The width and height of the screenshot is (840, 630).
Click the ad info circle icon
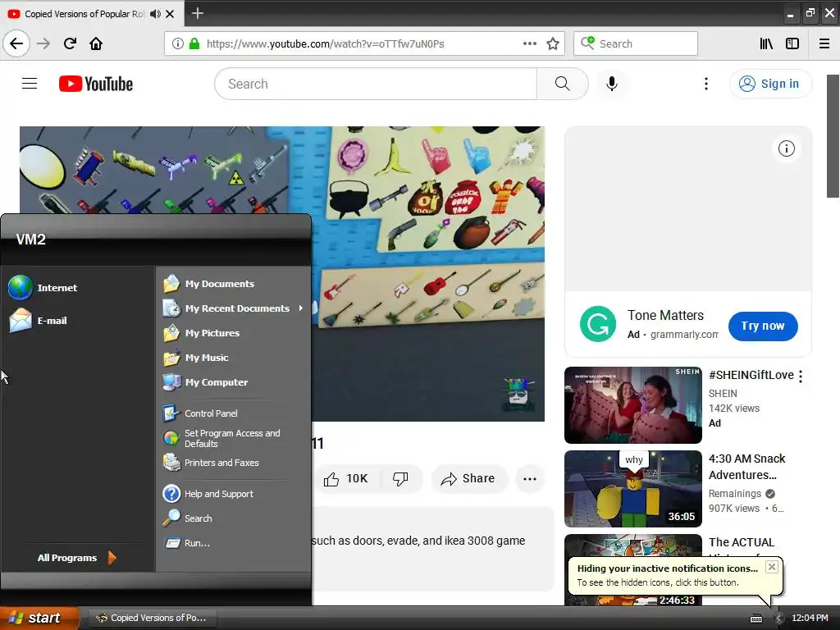click(x=786, y=148)
